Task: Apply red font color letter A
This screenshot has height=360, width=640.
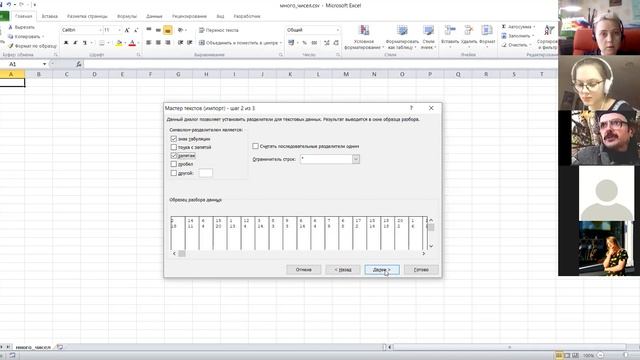Action: 132,43
